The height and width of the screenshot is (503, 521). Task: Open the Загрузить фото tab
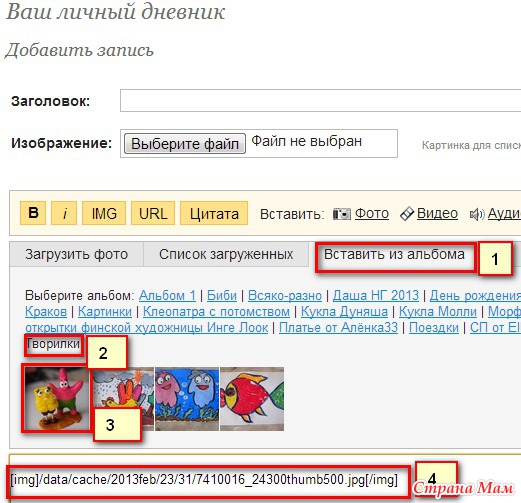pos(77,254)
